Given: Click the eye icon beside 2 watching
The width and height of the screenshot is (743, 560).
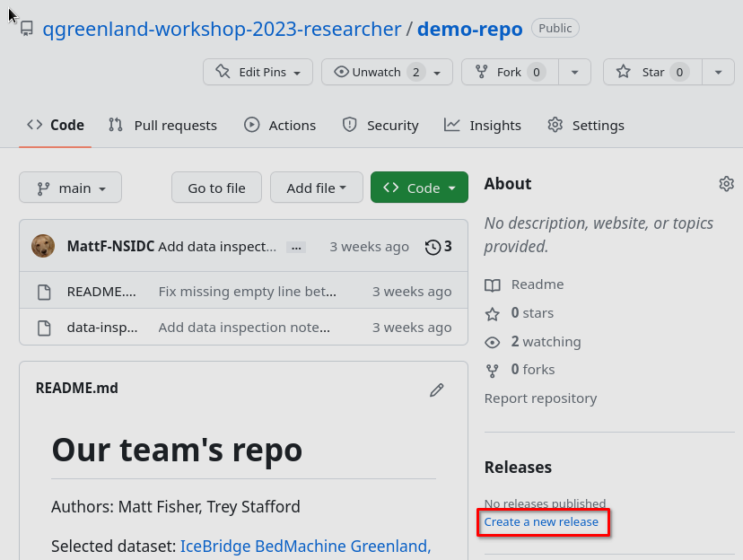Looking at the screenshot, I should 493,342.
